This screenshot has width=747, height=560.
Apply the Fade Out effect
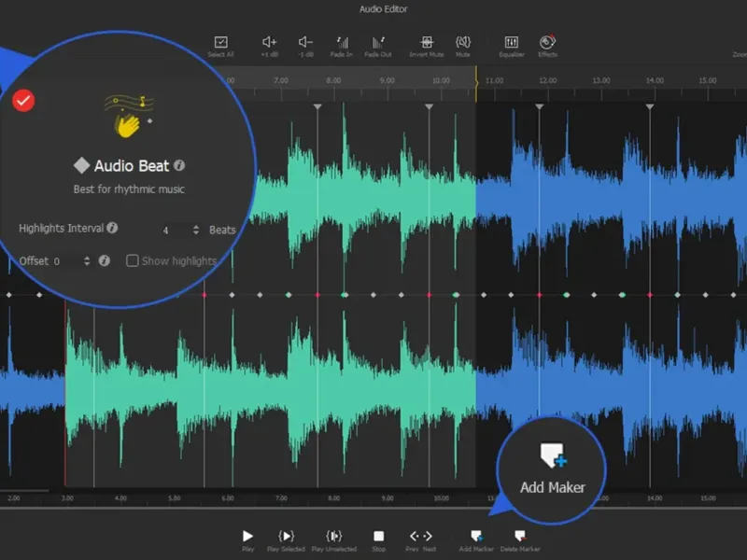[378, 42]
